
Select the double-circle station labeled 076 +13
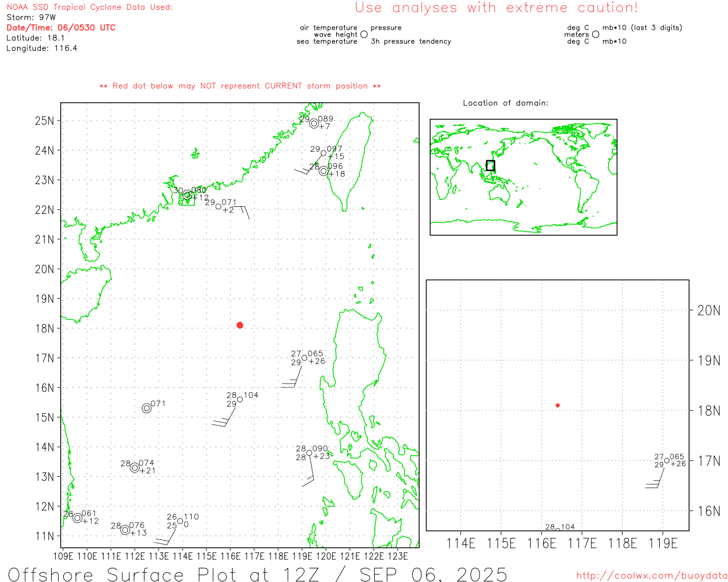pos(125,530)
